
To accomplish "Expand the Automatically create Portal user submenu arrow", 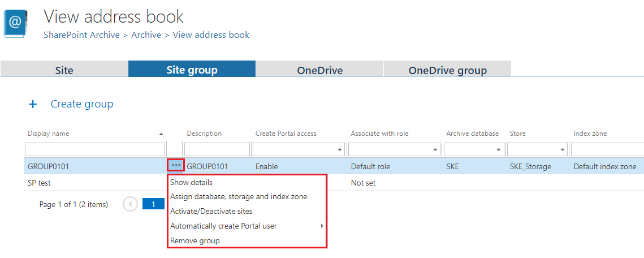I will click(322, 226).
